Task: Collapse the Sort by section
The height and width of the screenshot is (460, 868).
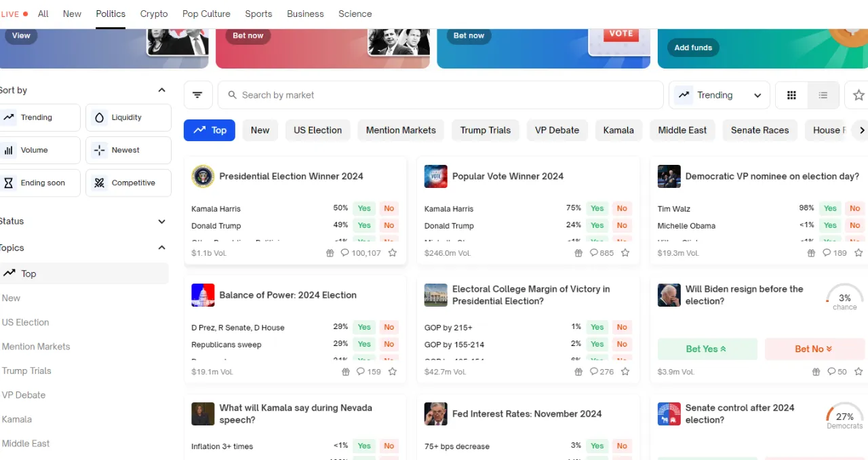Action: pyautogui.click(x=161, y=90)
